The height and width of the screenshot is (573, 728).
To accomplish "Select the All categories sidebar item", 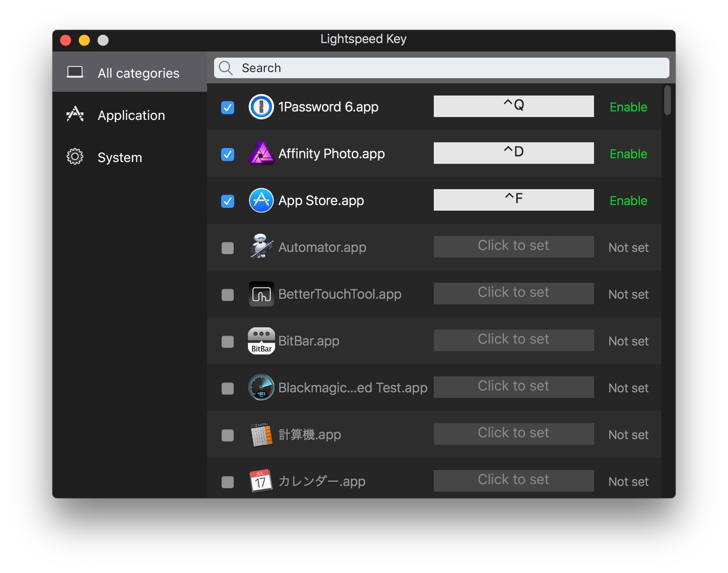I will [x=130, y=72].
